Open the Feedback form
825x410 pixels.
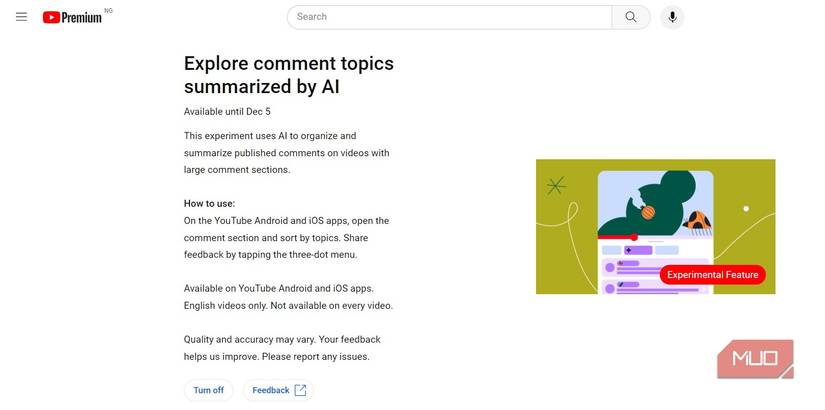271,390
